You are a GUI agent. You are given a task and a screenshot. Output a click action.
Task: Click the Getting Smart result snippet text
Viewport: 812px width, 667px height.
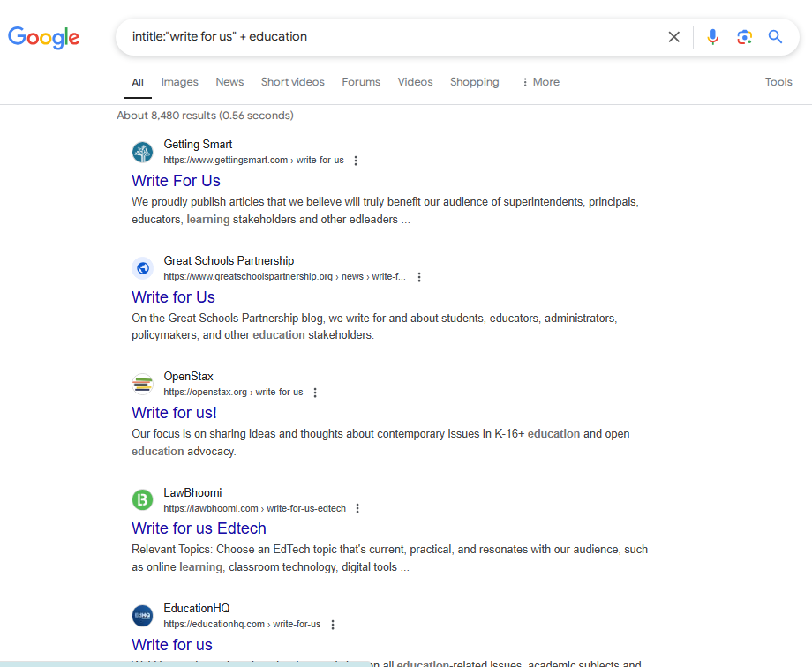coord(386,210)
